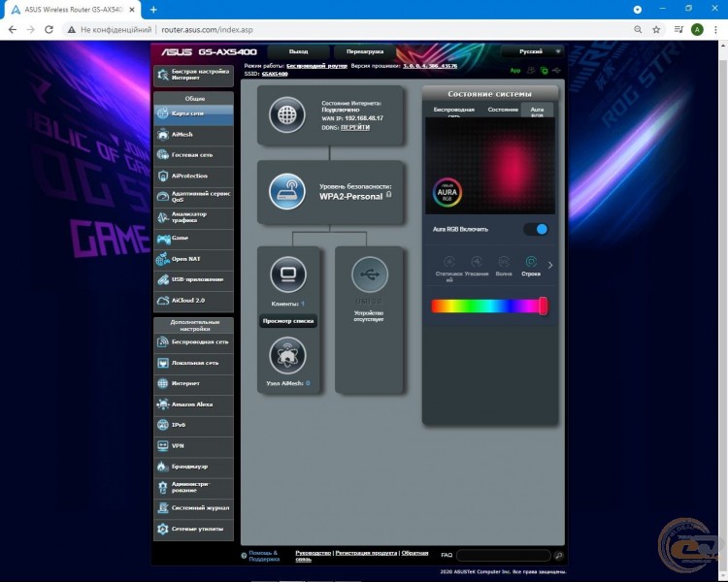Image resolution: width=728 pixels, height=582 pixels.
Task: Open browser zoom magnifier icon
Action: pyautogui.click(x=638, y=30)
